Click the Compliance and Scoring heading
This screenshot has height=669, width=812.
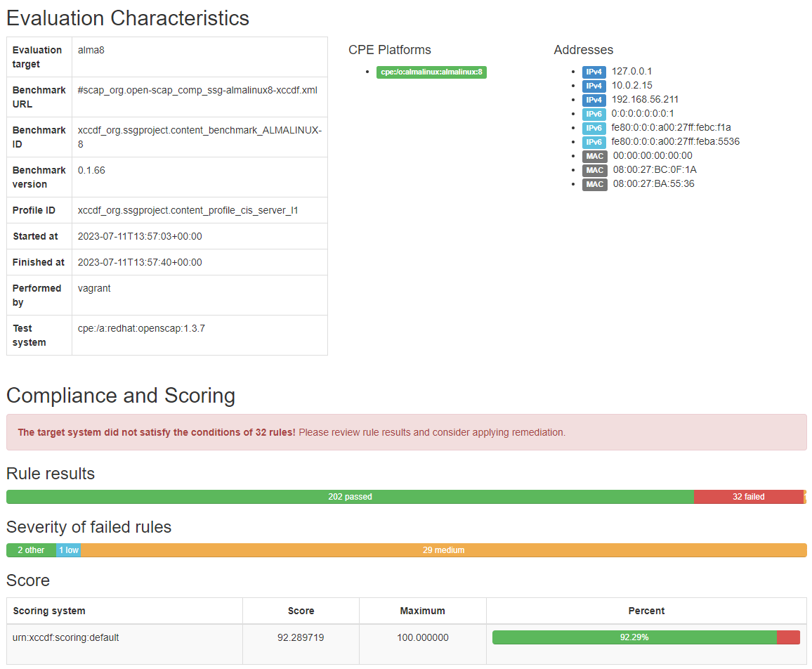[x=121, y=396]
